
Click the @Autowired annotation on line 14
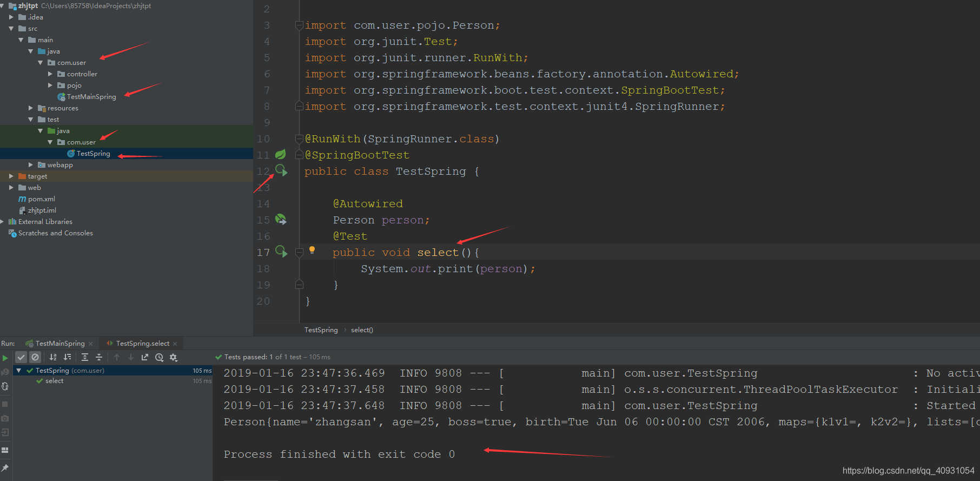[368, 204]
